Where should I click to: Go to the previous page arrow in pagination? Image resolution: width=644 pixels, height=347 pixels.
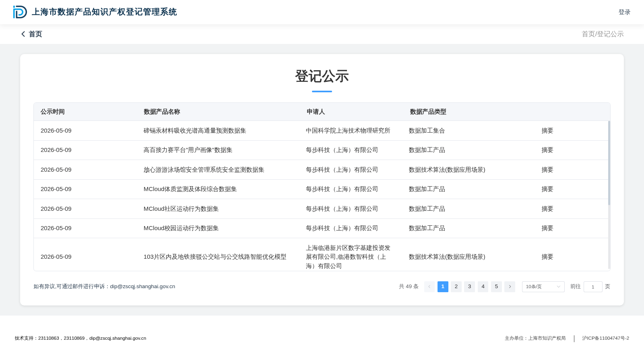(429, 287)
